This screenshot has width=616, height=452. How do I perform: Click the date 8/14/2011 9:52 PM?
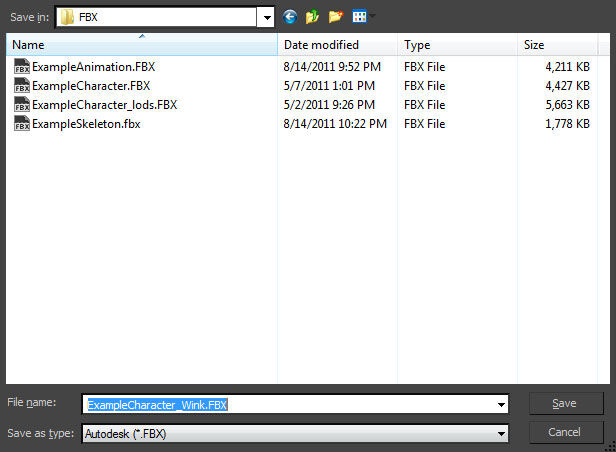click(x=332, y=67)
